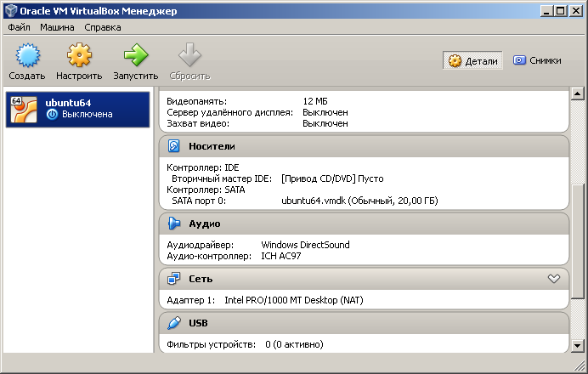This screenshot has width=588, height=374.
Task: Click the ubuntu64 OS icon in the VM list
Action: [24, 110]
